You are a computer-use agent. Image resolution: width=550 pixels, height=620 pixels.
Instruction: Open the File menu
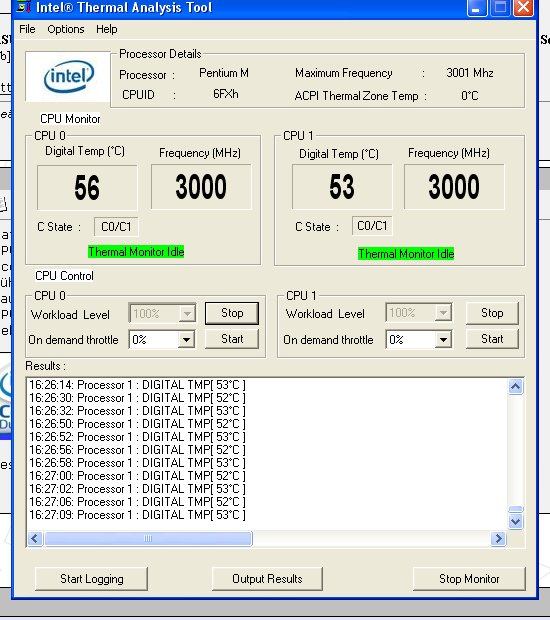pos(27,29)
